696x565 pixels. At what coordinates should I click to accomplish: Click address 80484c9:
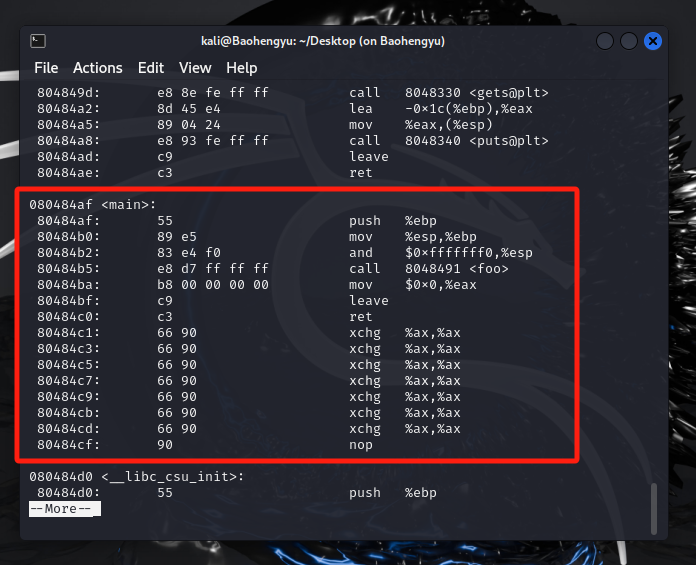tap(69, 397)
